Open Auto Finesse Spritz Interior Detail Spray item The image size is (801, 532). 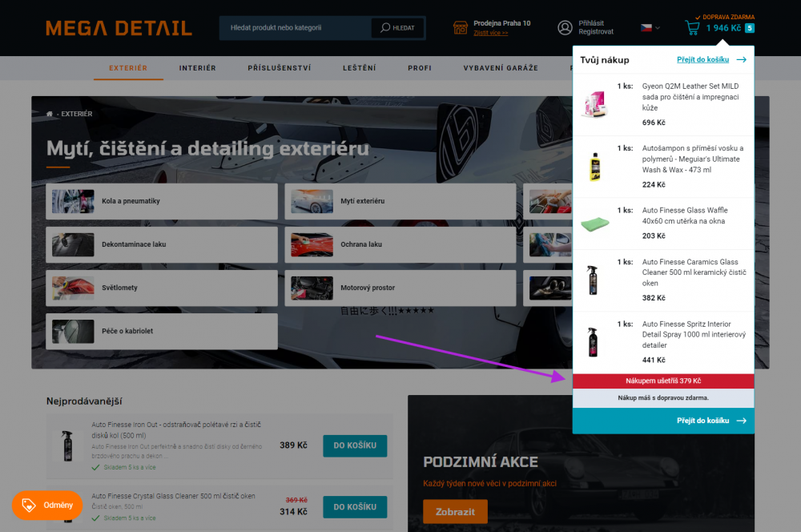[x=694, y=335]
